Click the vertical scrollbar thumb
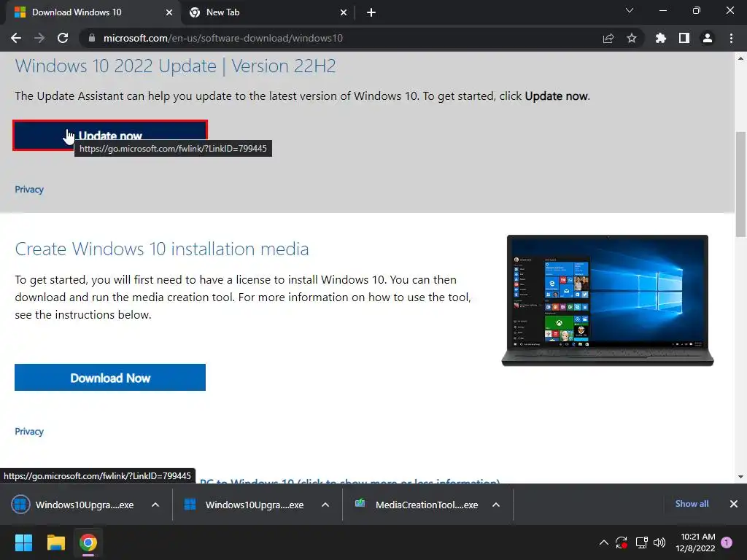This screenshot has width=747, height=560. point(741,184)
